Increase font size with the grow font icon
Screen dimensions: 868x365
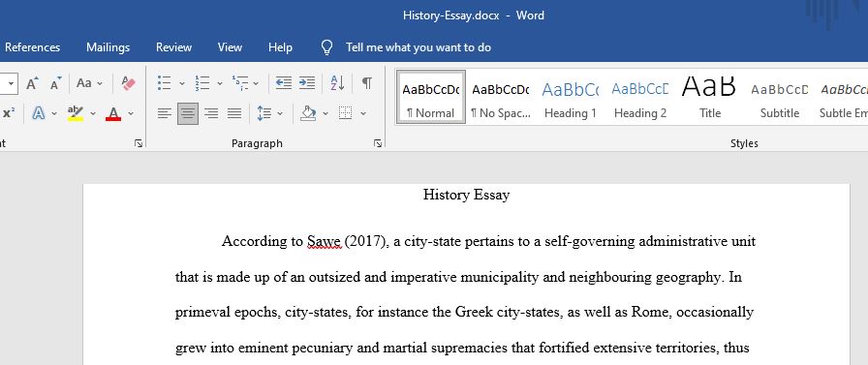click(x=32, y=83)
